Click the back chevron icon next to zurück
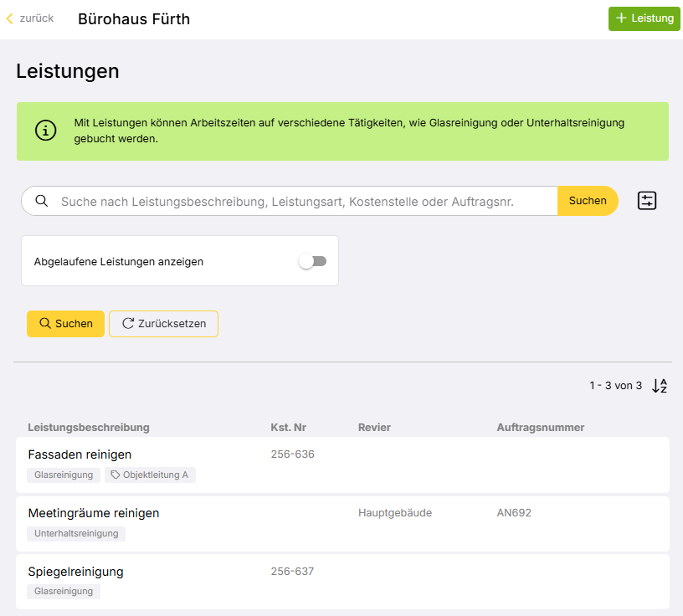Viewport: 683px width, 616px height. 10,18
